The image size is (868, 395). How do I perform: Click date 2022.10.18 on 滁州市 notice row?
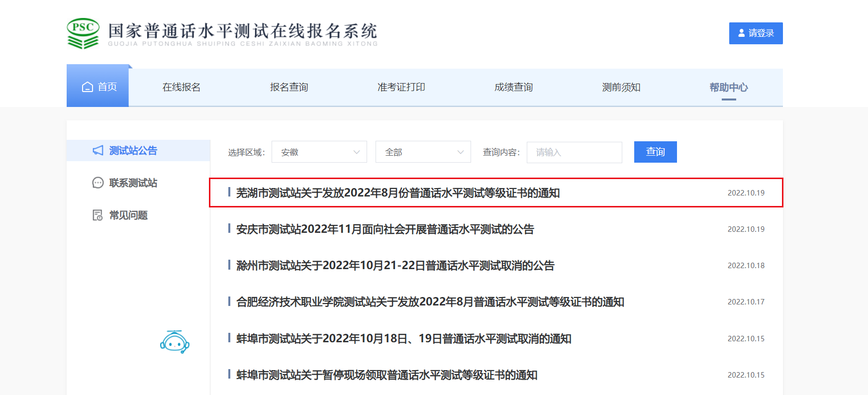[746, 266]
